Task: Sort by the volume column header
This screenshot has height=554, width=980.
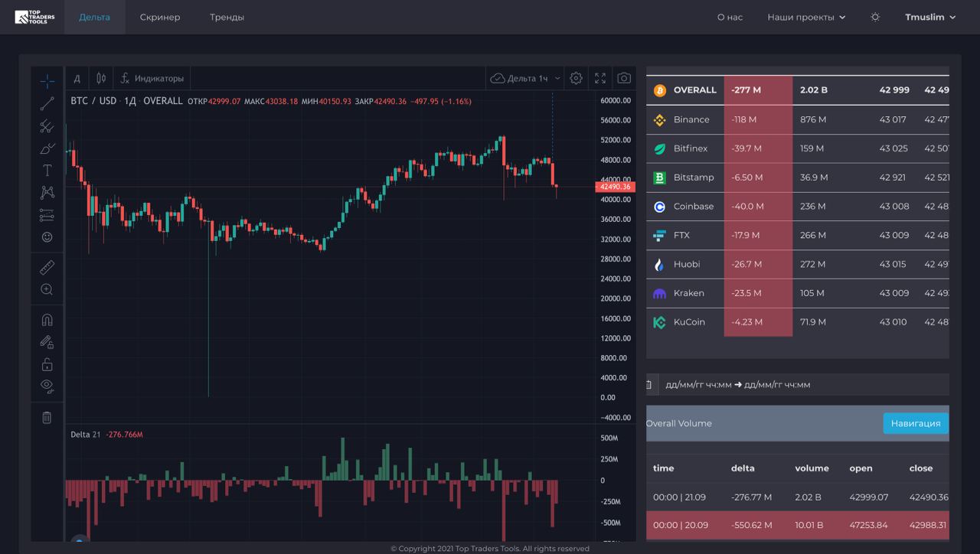Action: pyautogui.click(x=812, y=468)
